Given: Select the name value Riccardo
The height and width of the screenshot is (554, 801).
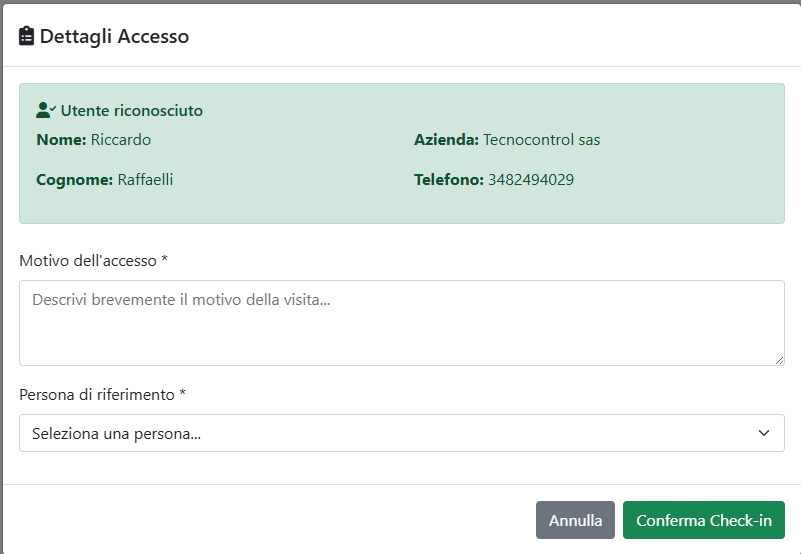Looking at the screenshot, I should 120,140.
